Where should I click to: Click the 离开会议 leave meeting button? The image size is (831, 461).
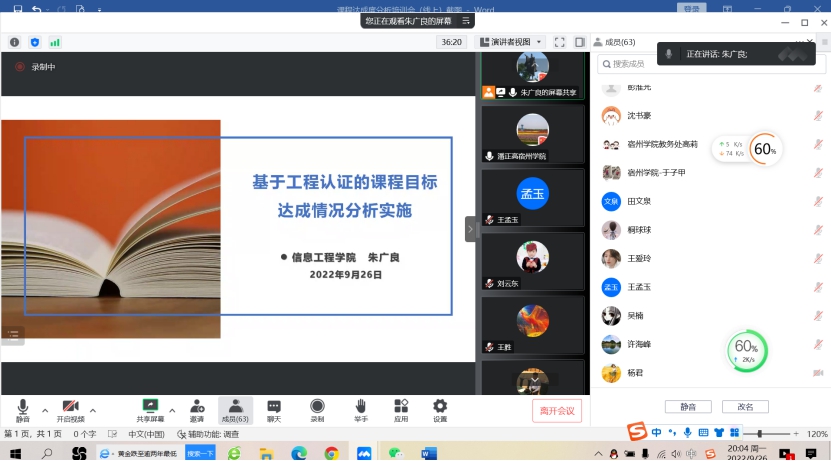pyautogui.click(x=556, y=410)
